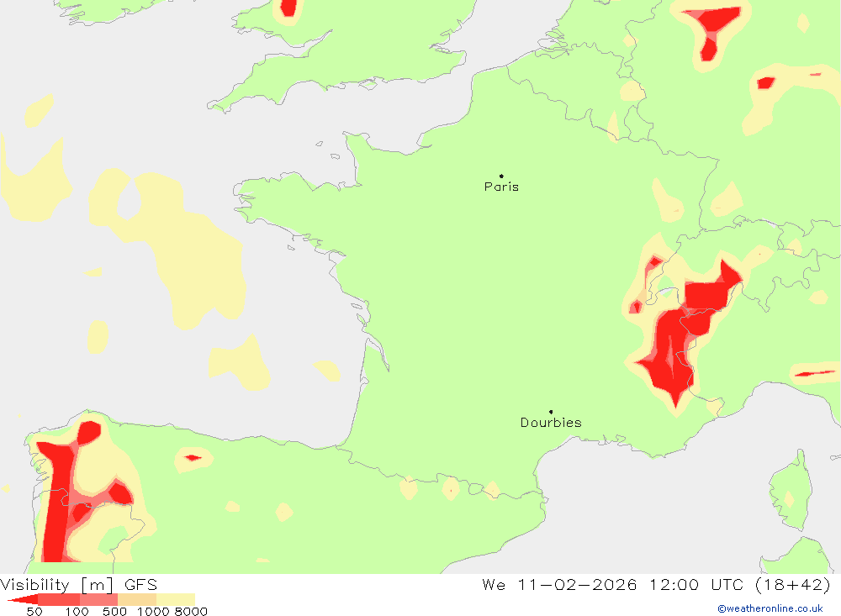
Task: Click the Paris city label
Action: 501,187
